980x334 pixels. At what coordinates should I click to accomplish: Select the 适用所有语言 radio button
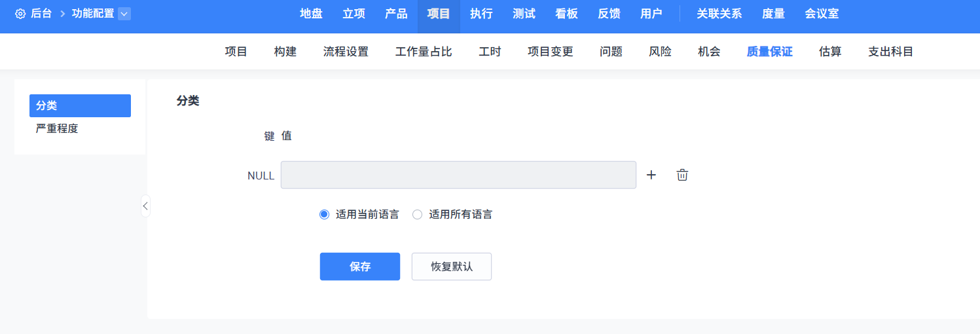417,214
